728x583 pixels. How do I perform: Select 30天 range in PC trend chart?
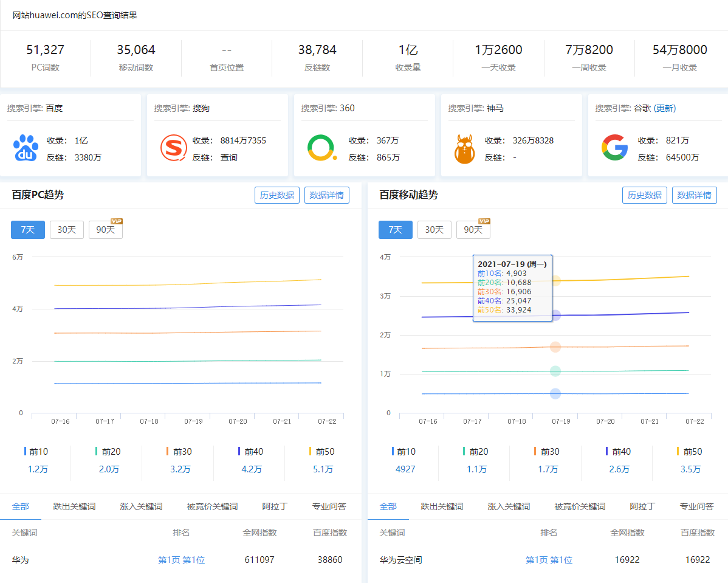67,229
